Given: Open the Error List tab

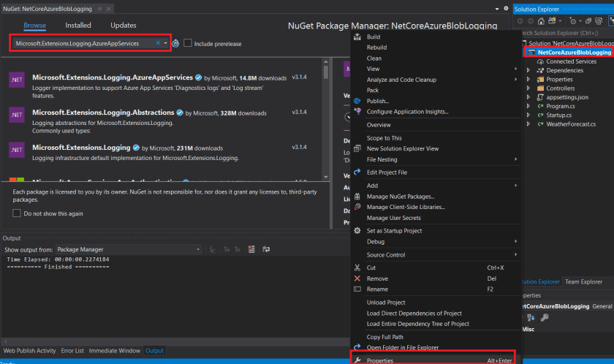Looking at the screenshot, I should 72,351.
